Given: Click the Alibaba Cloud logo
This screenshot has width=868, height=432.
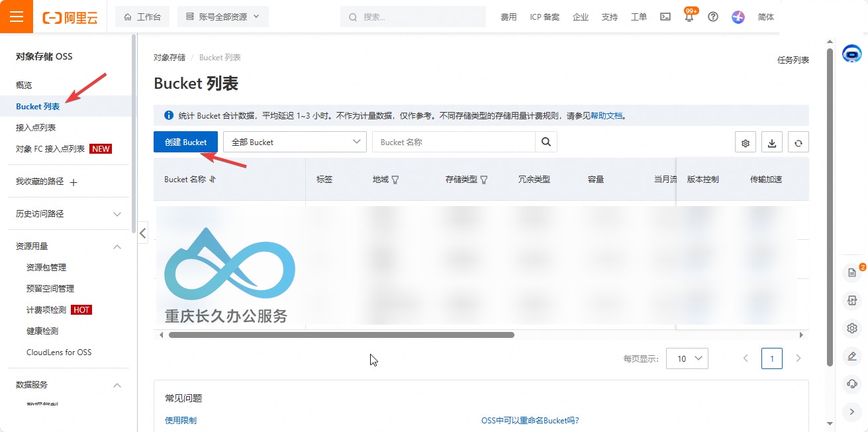Looking at the screenshot, I should [x=70, y=17].
